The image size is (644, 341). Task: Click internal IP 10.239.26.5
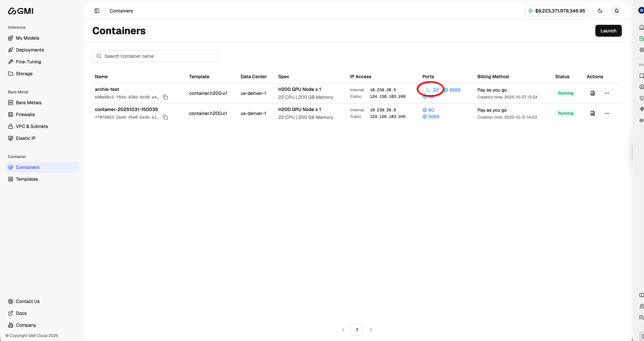[383, 90]
